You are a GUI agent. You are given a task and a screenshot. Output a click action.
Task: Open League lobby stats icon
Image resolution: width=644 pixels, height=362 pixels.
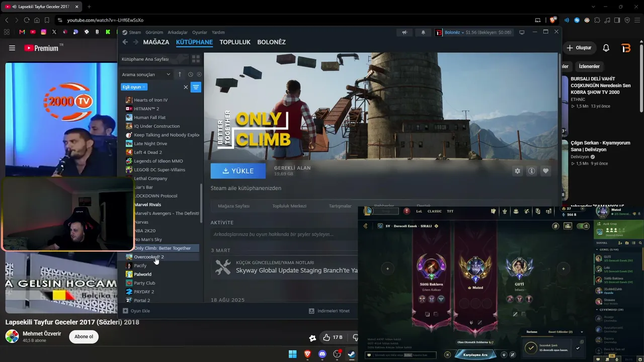point(568,226)
